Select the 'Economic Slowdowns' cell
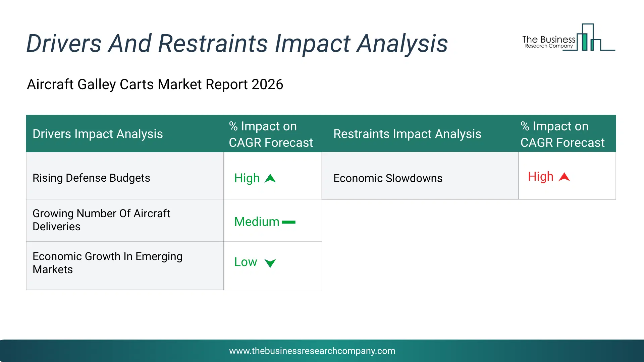Image resolution: width=644 pixels, height=362 pixels. point(420,176)
